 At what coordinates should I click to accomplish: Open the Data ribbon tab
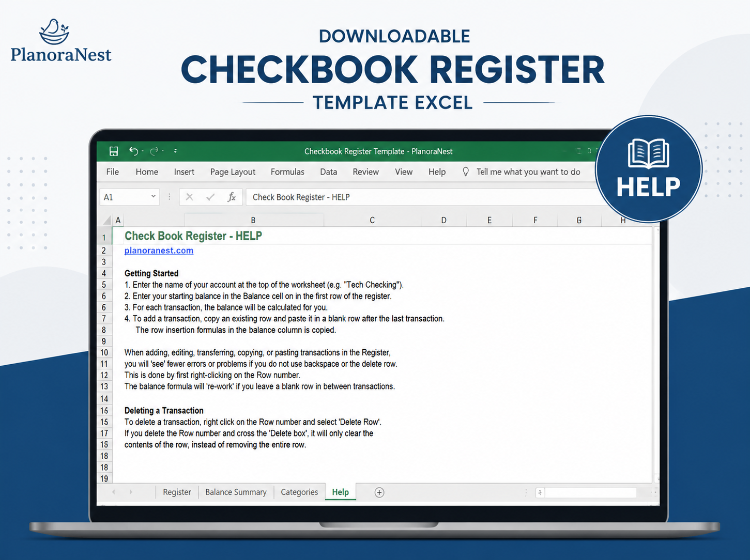(x=328, y=172)
